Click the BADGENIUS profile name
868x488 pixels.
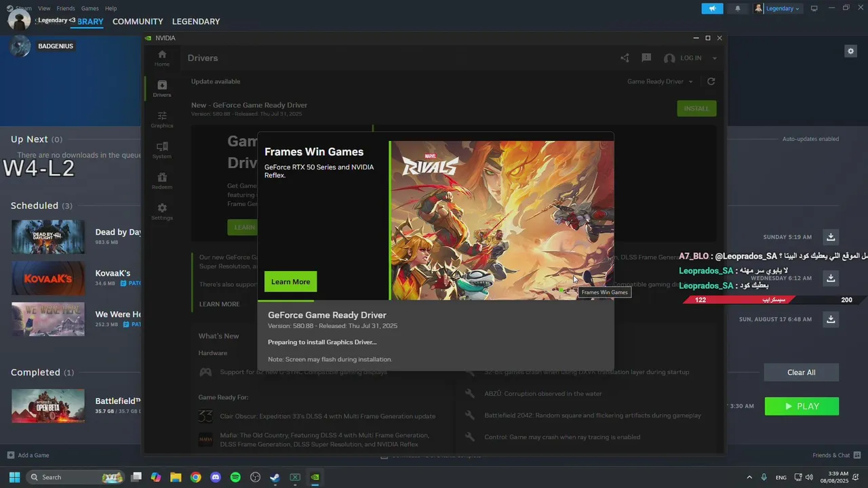coord(56,46)
